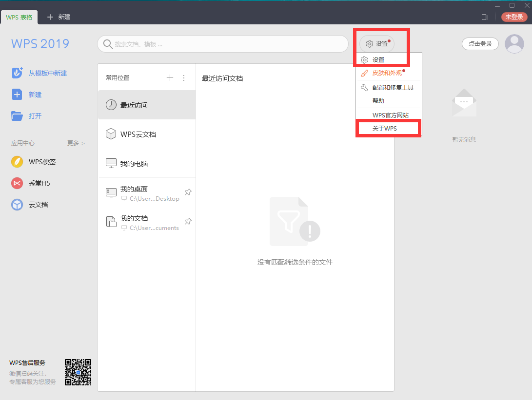Image resolution: width=532 pixels, height=400 pixels.
Task: Click the 最近访问 clock icon
Action: pos(111,105)
